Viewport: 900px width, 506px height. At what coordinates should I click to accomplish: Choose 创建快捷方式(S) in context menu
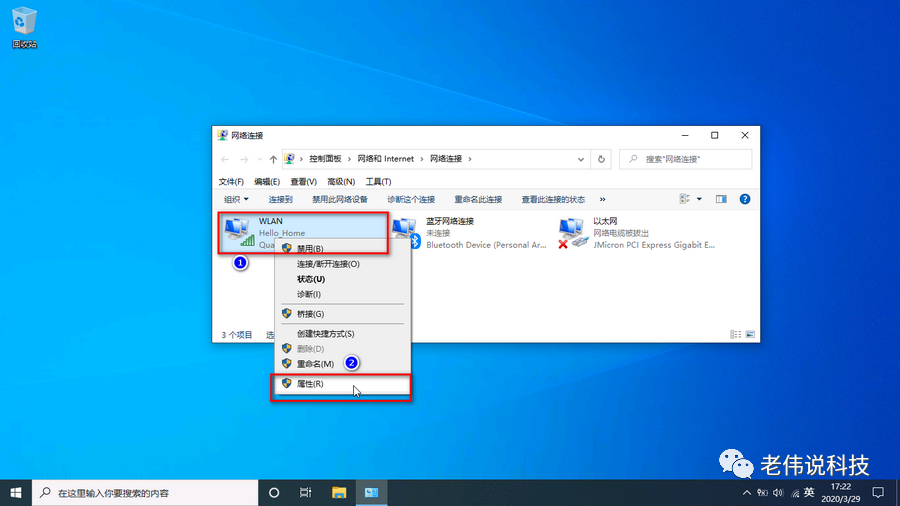343,333
